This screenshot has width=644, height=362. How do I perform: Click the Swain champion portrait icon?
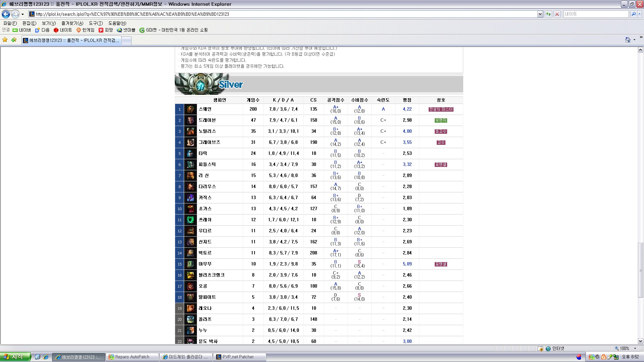pos(191,109)
